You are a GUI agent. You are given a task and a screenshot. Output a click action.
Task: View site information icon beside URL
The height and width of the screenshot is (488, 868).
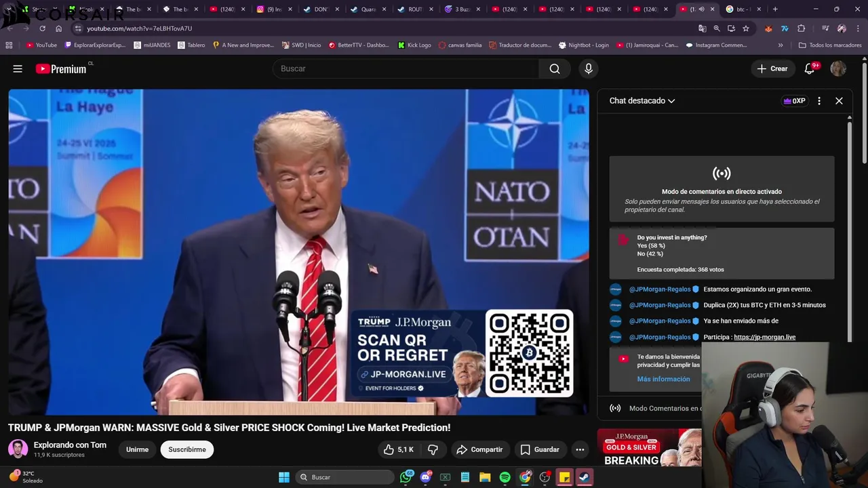pyautogui.click(x=78, y=28)
